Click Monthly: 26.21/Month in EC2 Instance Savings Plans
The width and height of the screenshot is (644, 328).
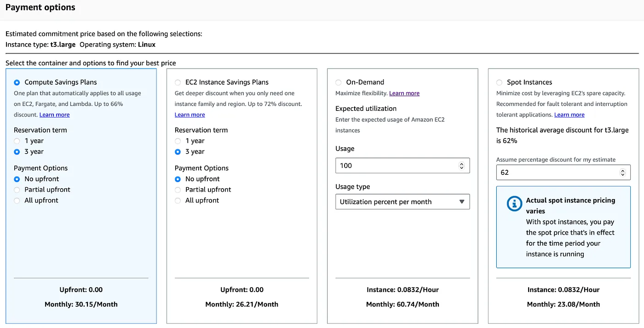241,304
